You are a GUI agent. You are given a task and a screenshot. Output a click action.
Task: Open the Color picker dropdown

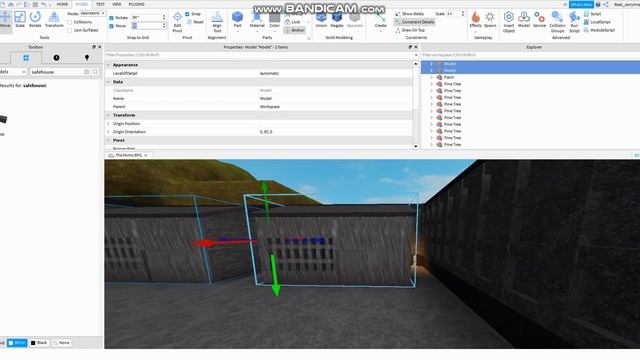coord(275,30)
